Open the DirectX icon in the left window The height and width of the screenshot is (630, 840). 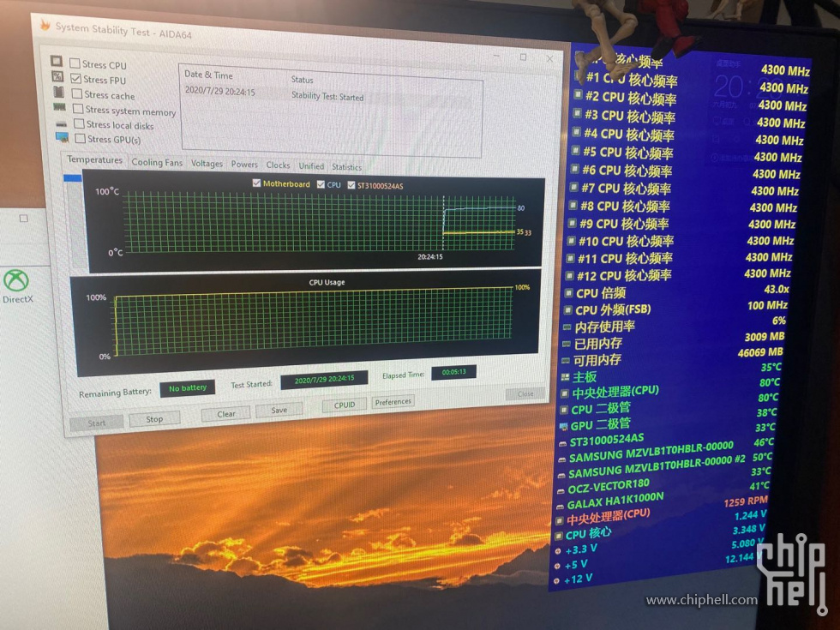coord(16,286)
